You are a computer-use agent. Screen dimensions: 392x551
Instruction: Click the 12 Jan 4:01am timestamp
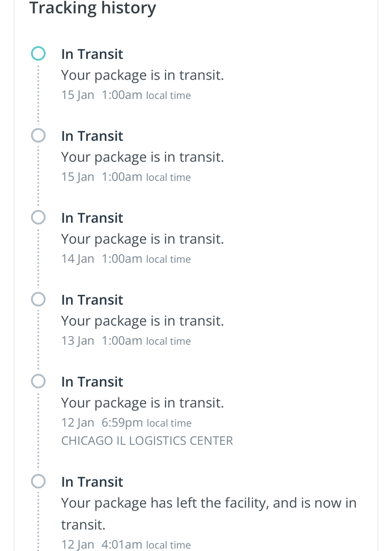coord(102,544)
